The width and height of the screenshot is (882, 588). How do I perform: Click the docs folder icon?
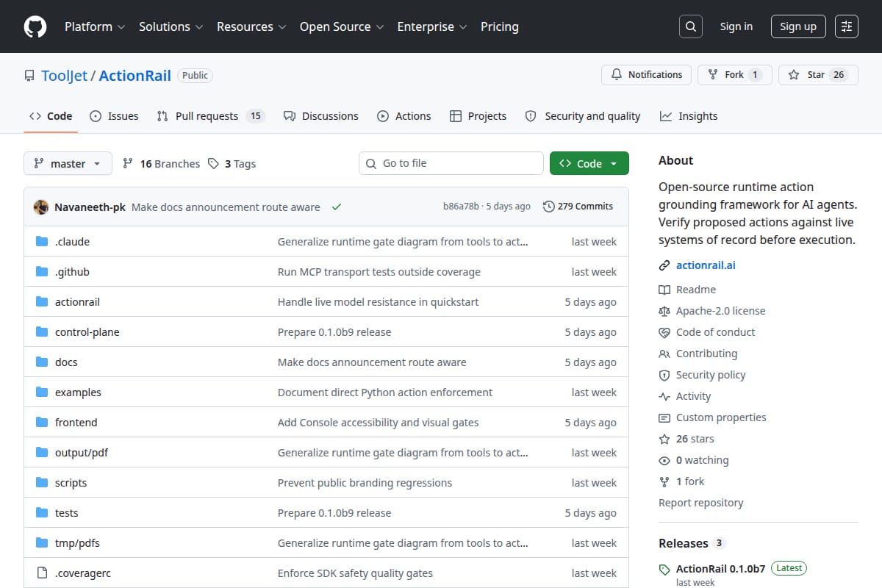[x=42, y=362]
